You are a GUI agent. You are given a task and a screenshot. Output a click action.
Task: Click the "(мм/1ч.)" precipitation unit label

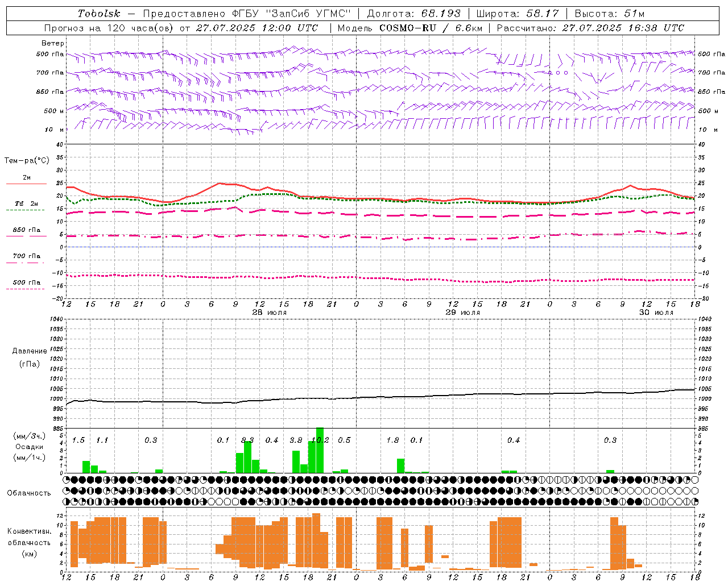[29, 458]
